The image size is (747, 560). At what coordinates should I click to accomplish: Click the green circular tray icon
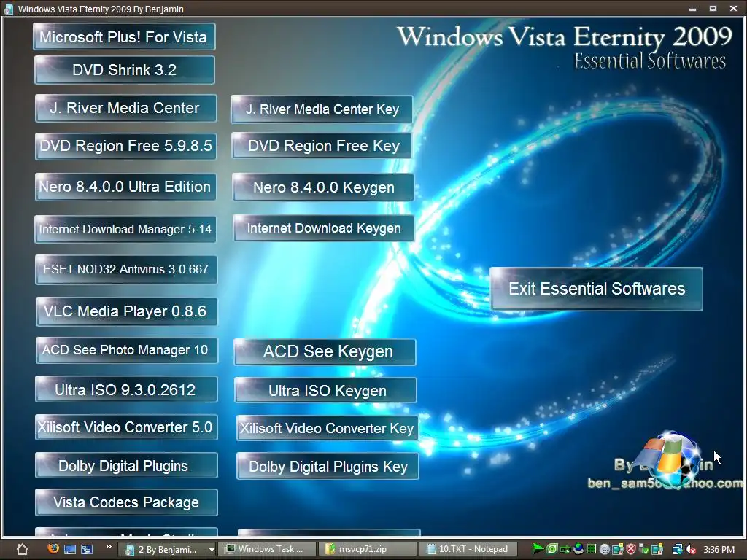(x=551, y=549)
